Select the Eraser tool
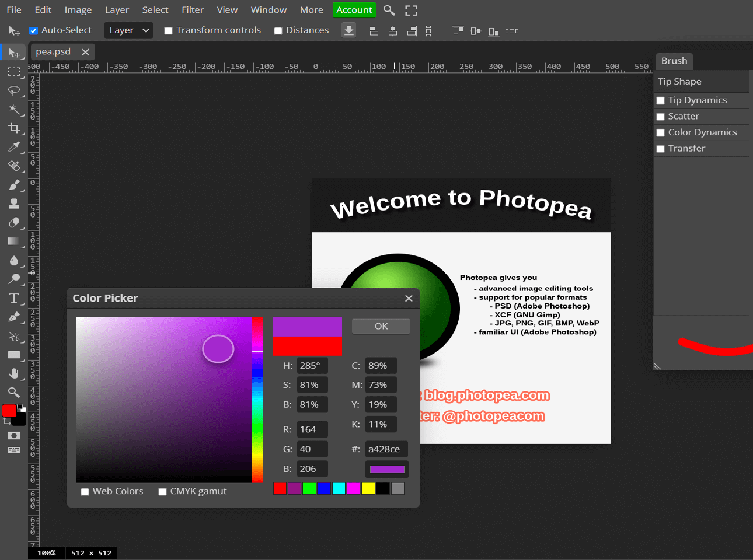The width and height of the screenshot is (753, 560). click(x=14, y=223)
